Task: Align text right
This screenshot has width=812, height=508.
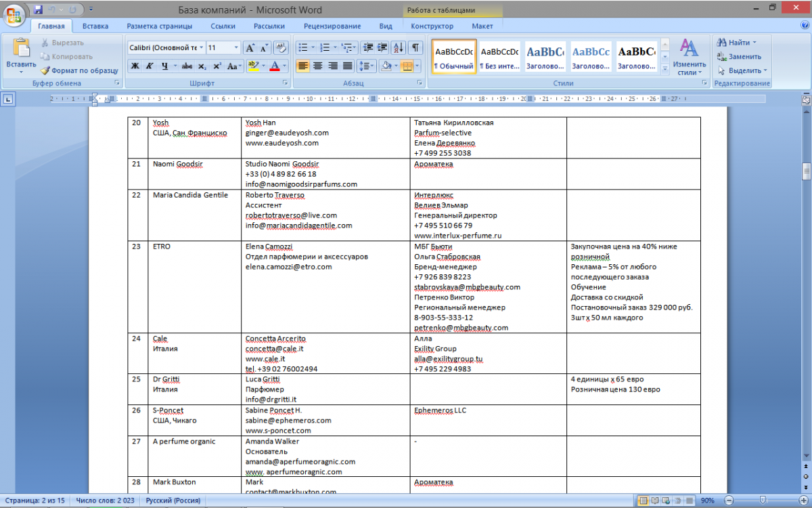Action: [332, 66]
